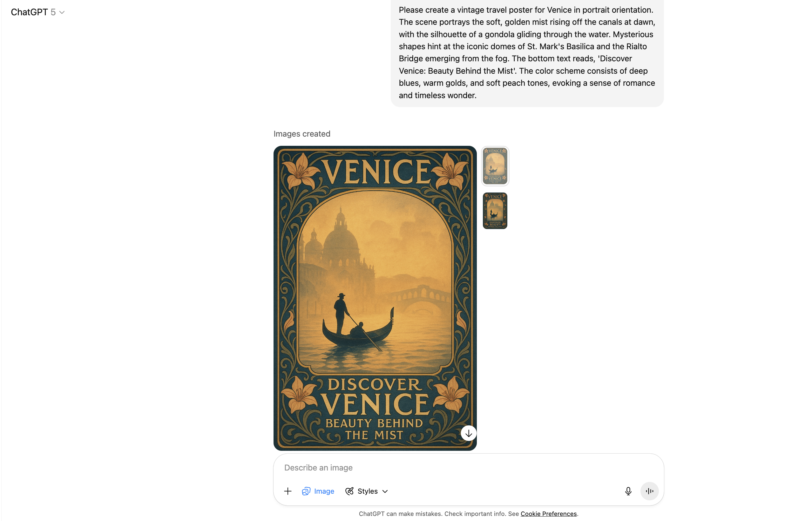Viewport: 812px width, 521px height.
Task: Click the blue Image label text
Action: (324, 491)
